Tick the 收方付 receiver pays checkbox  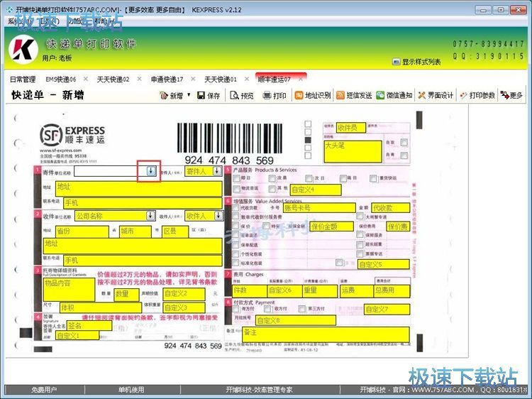[x=267, y=309]
